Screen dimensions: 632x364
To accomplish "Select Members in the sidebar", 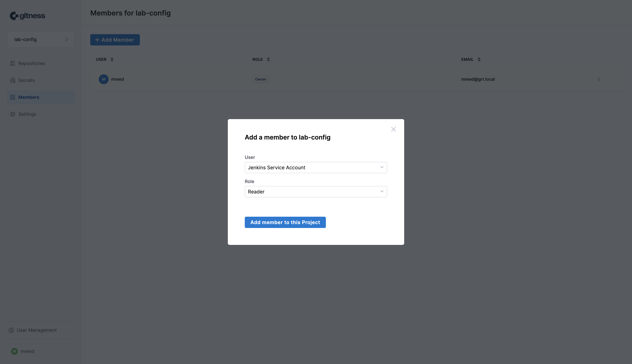I will [x=41, y=97].
